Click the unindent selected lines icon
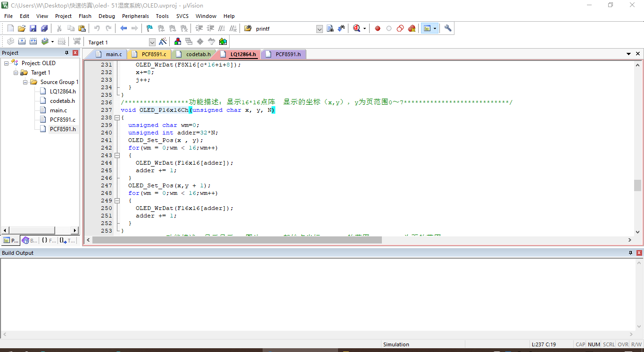Viewport: 644px width, 352px height. (x=211, y=28)
